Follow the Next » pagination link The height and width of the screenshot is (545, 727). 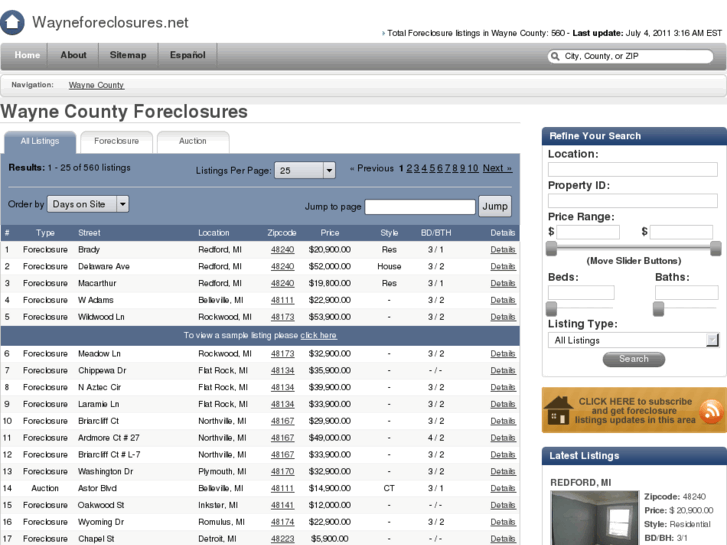497,168
